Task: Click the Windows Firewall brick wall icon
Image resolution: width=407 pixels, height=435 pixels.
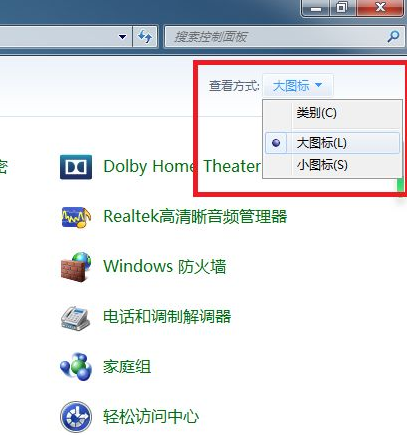Action: (x=76, y=267)
